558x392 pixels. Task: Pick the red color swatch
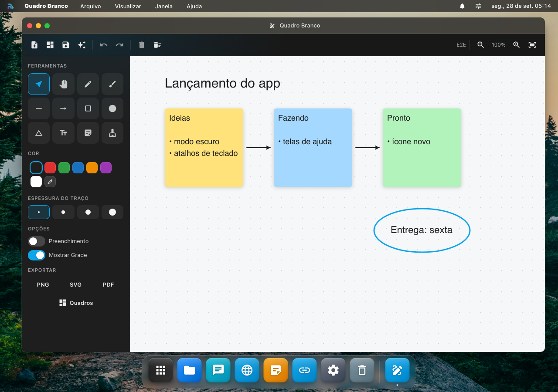(50, 168)
